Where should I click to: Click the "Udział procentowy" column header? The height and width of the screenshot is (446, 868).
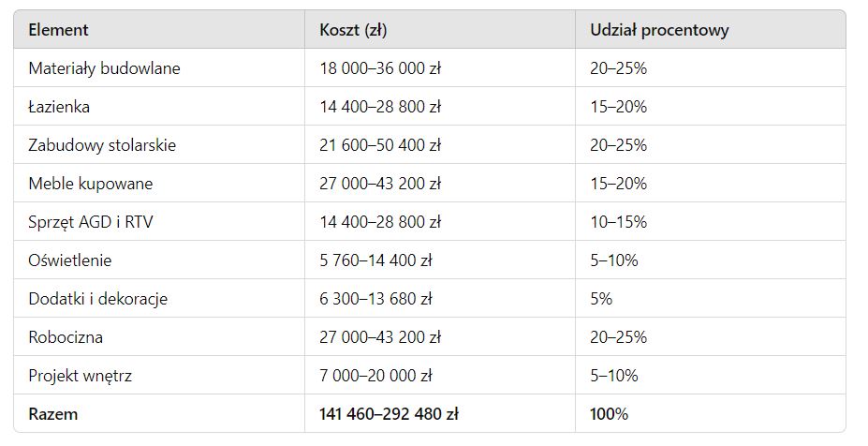click(x=659, y=30)
